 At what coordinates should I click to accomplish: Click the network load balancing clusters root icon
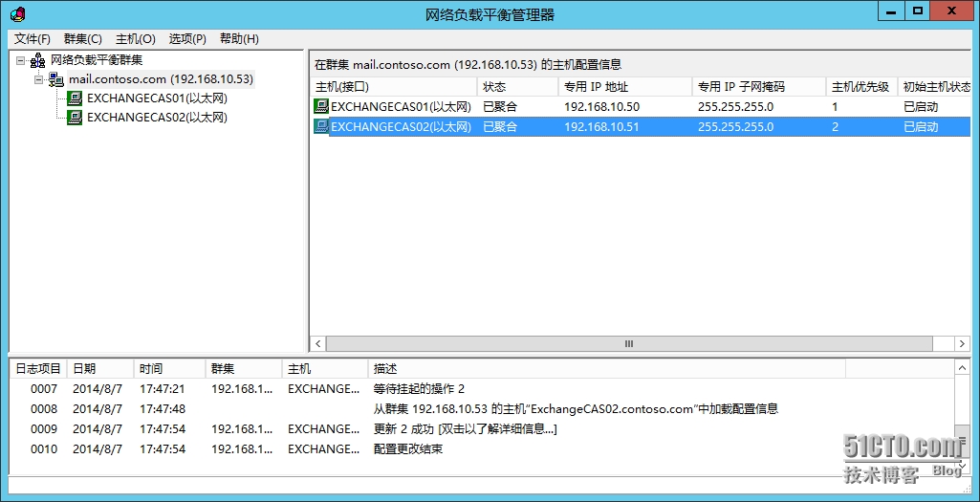click(x=38, y=60)
